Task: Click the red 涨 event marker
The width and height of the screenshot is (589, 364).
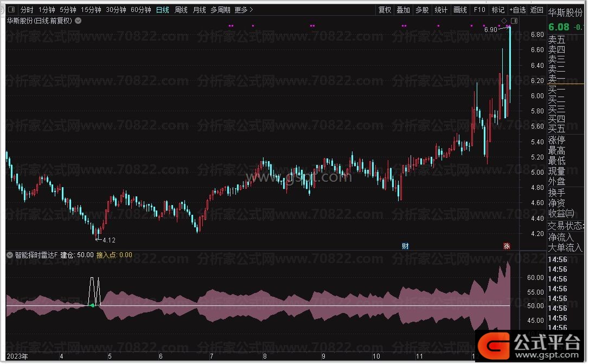Action: coord(507,246)
